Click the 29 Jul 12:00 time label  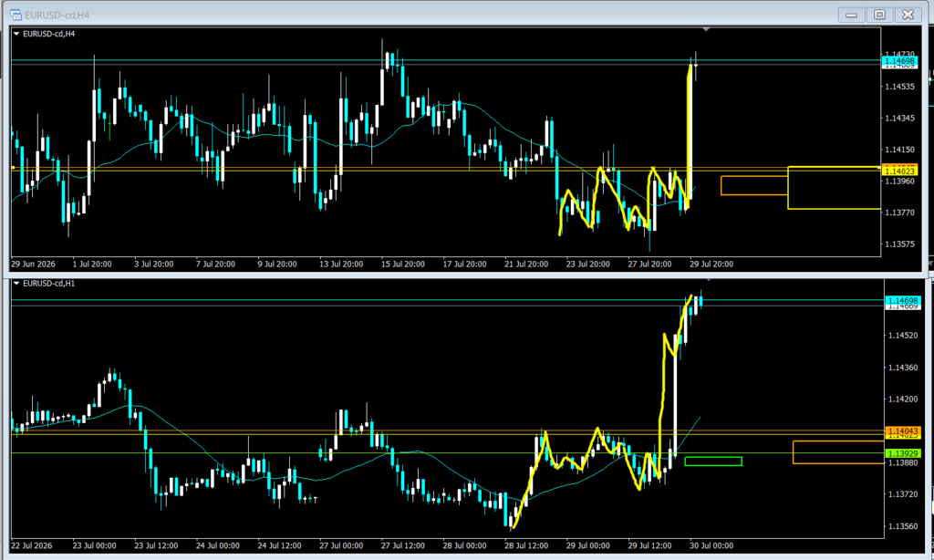click(649, 545)
